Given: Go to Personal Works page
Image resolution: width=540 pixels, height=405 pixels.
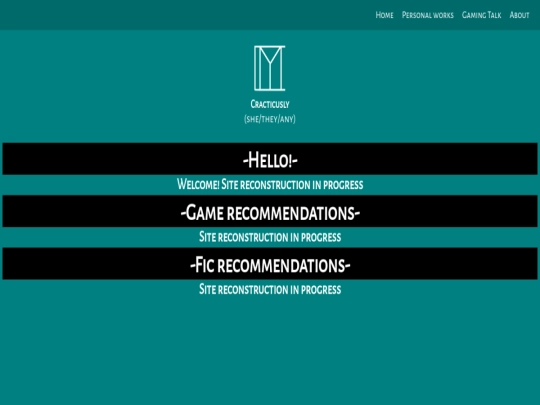Looking at the screenshot, I should (x=428, y=15).
